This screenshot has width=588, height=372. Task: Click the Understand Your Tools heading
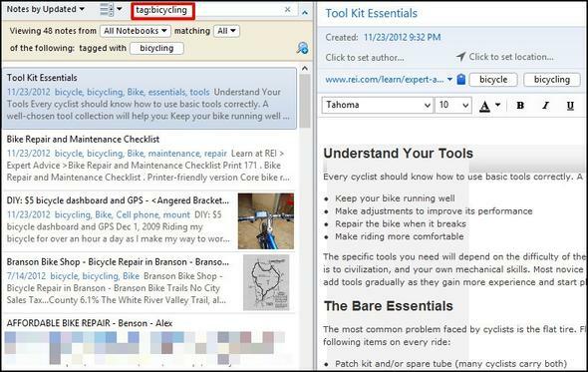pyautogui.click(x=399, y=154)
